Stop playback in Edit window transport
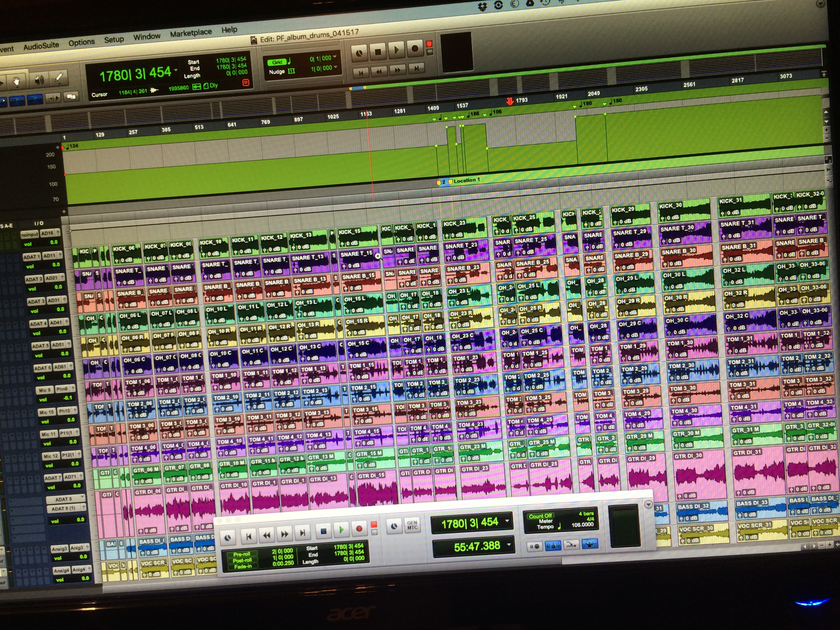 tap(378, 51)
